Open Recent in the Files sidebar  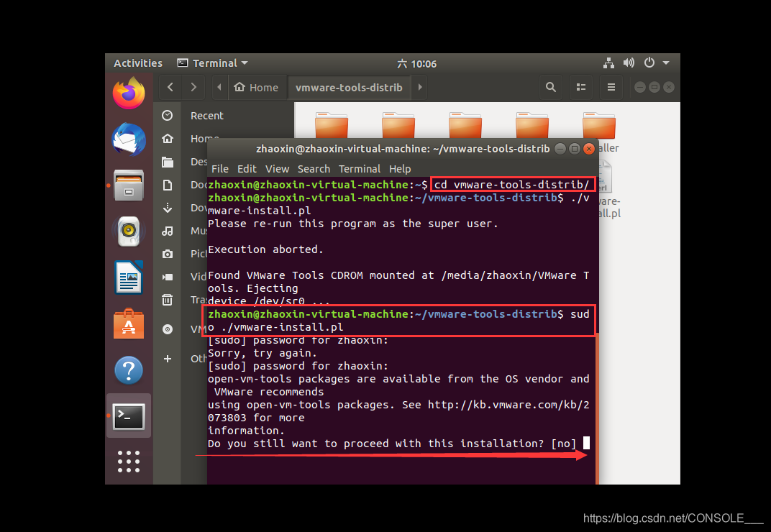click(x=206, y=116)
